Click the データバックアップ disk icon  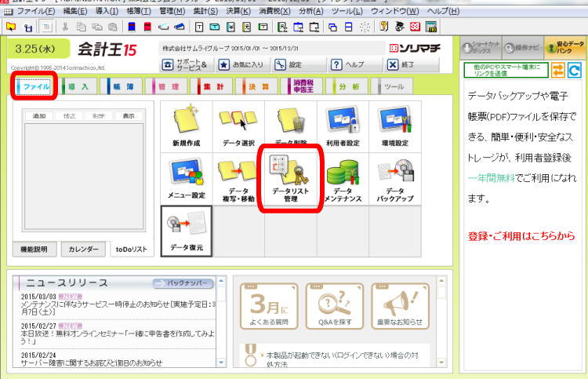pos(395,178)
